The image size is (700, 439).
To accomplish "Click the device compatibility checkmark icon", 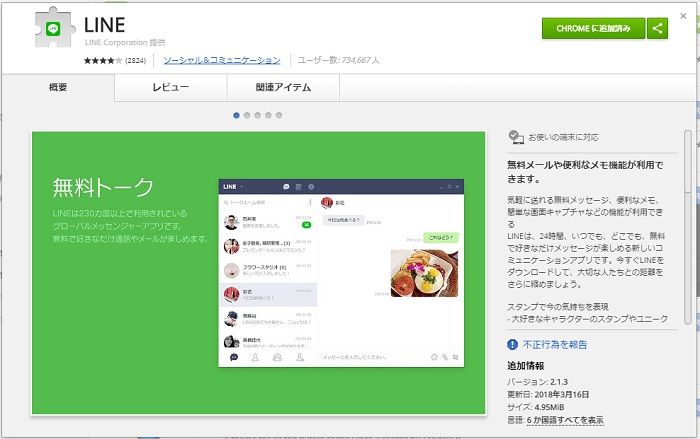I will 516,136.
